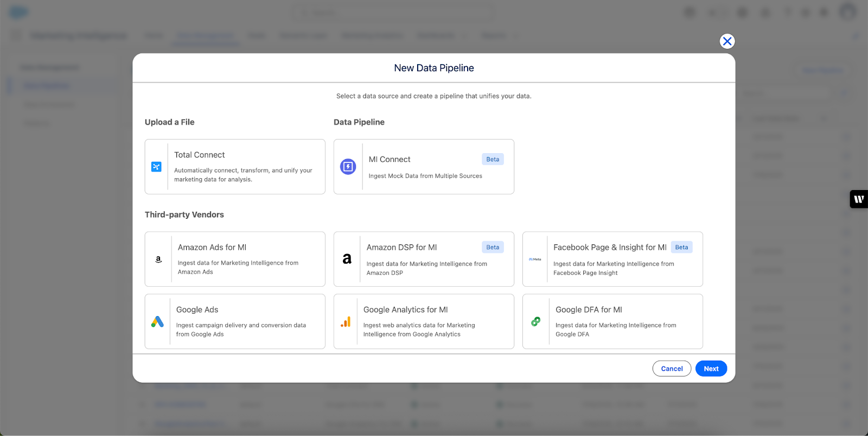Screen dimensions: 868x436
Task: Select the MI Connect title
Action: 390,159
